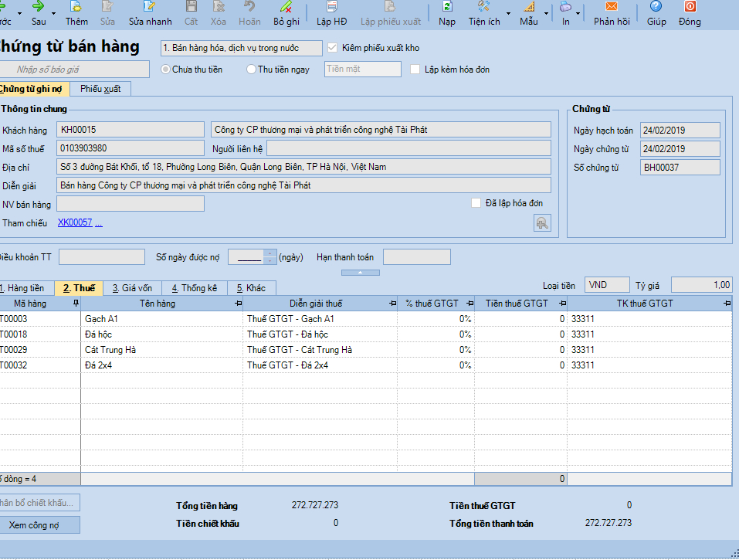Open Sửa nhanh quick edit
739x560 pixels.
(150, 13)
